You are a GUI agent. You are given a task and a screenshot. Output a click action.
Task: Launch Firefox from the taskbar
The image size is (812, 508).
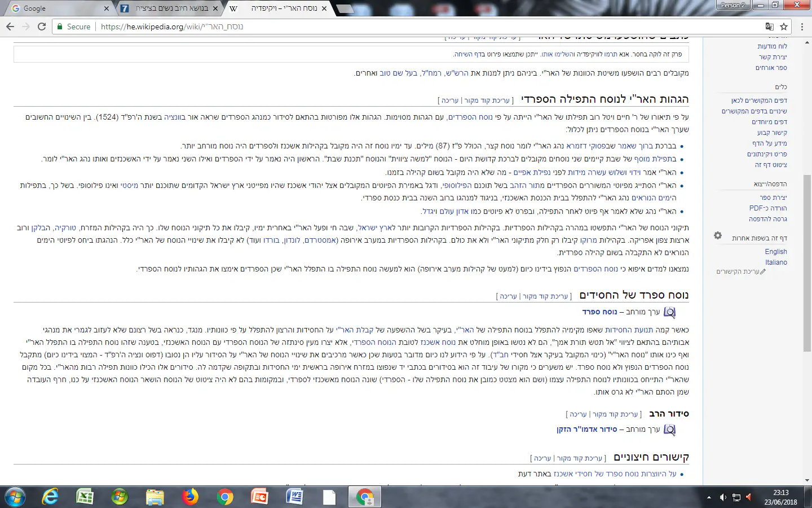(x=190, y=497)
